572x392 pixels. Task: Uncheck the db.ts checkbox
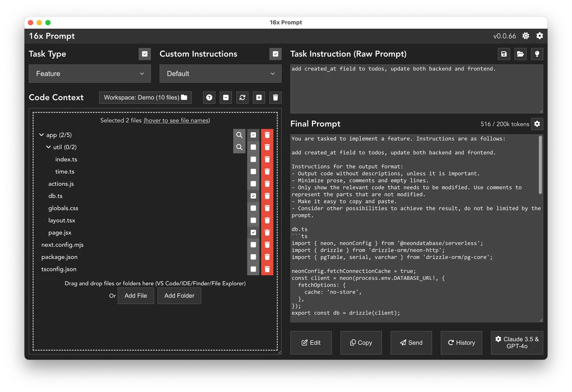253,196
